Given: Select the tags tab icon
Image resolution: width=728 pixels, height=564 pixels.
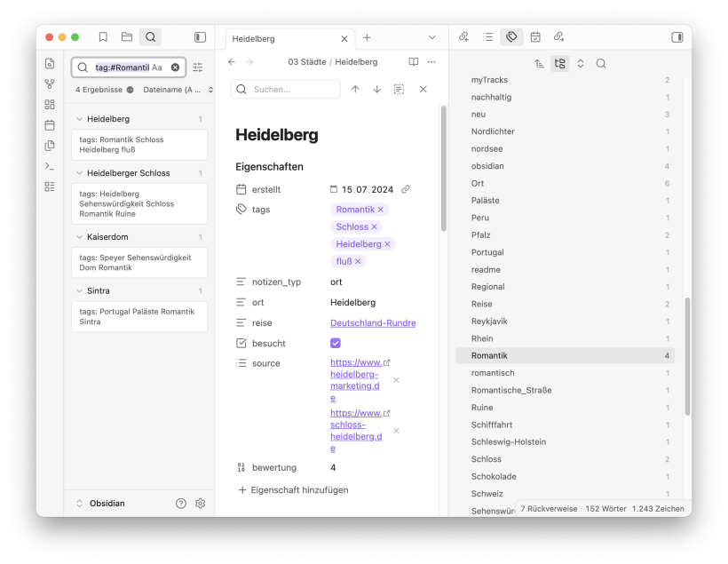Looking at the screenshot, I should tap(511, 37).
